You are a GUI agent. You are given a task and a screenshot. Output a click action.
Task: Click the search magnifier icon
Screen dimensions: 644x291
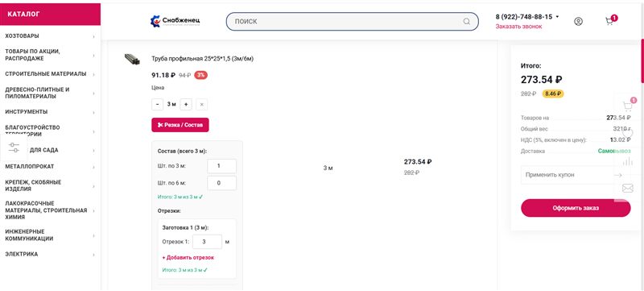click(467, 22)
